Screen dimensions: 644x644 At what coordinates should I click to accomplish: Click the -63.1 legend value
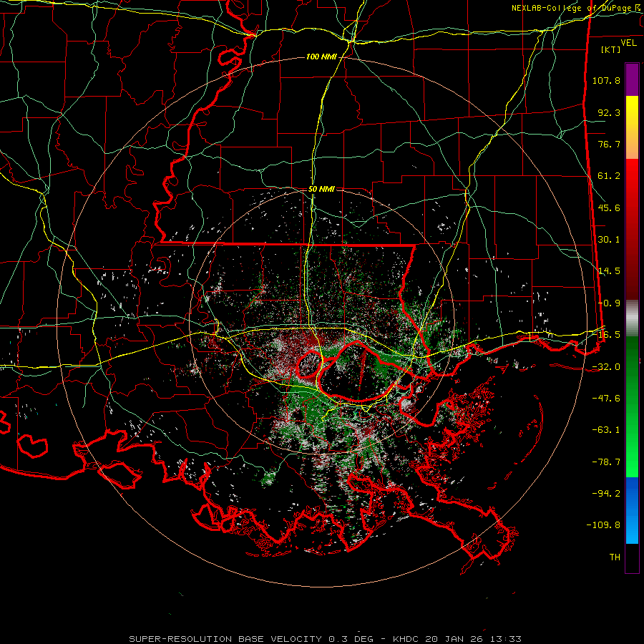(606, 430)
